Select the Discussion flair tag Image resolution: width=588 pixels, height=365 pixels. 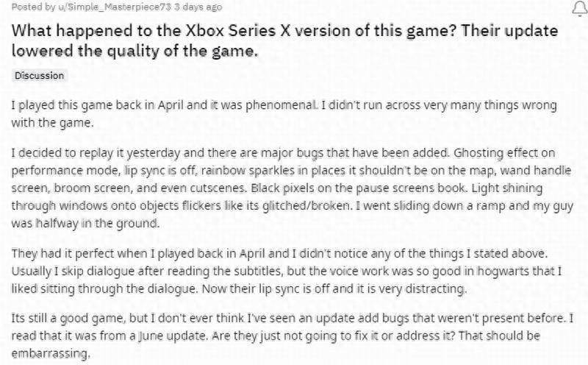(40, 76)
